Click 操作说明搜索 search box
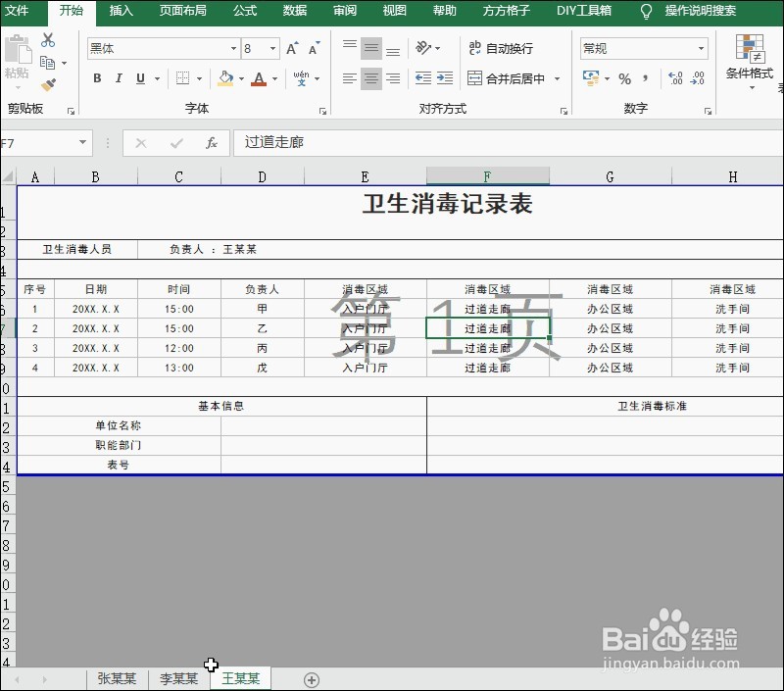Screen dimensions: 784x691 [699, 11]
